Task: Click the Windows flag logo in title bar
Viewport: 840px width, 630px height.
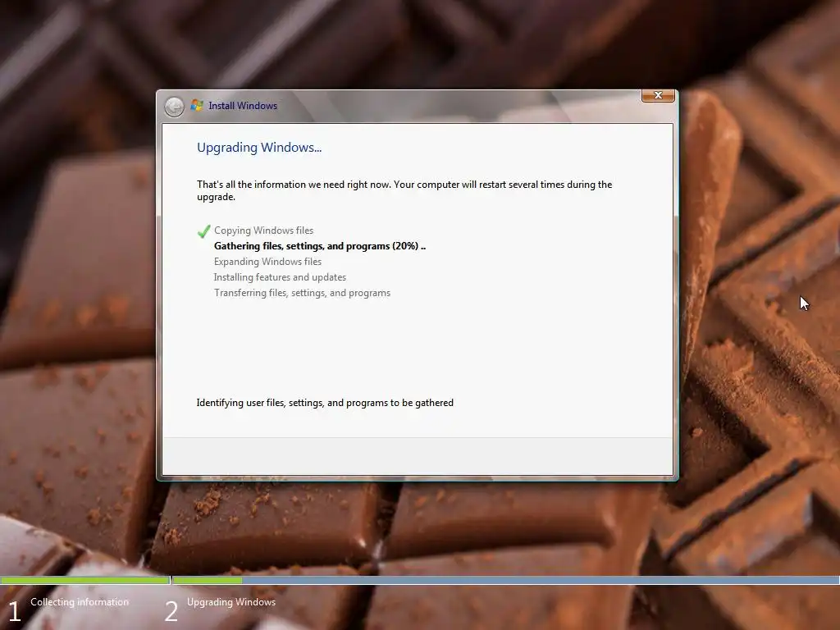Action: pyautogui.click(x=197, y=106)
